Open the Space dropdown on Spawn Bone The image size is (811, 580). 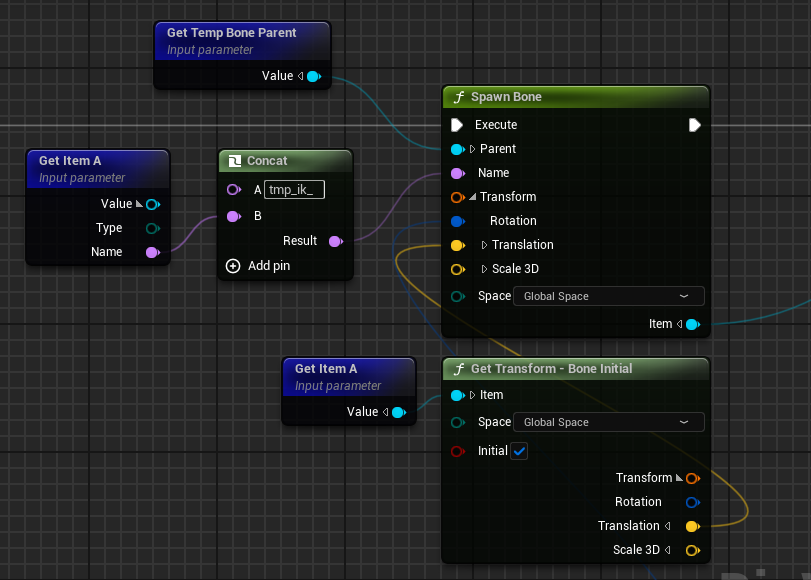[x=608, y=296]
